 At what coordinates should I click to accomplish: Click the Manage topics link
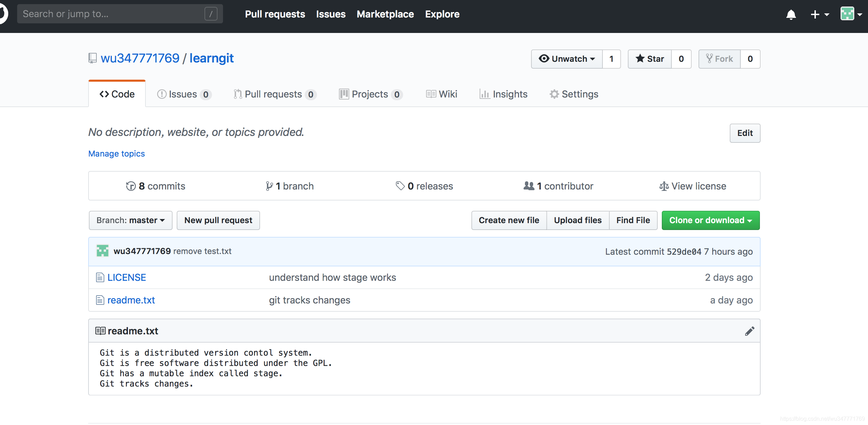pyautogui.click(x=117, y=153)
